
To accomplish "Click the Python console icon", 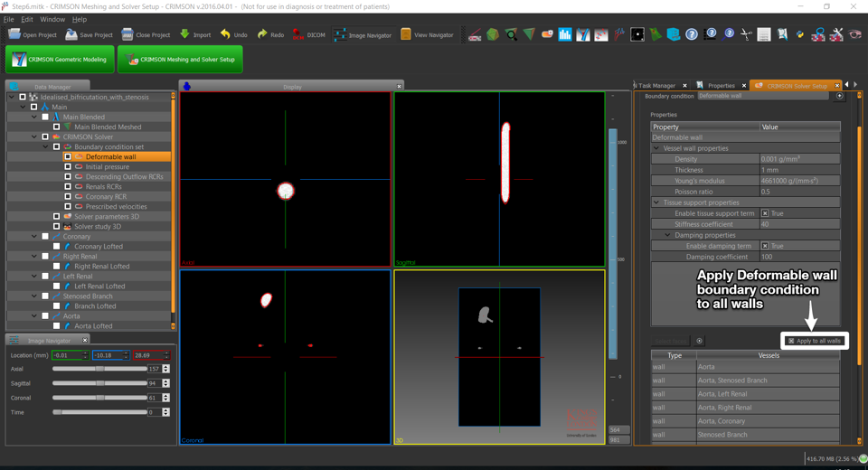I will [800, 34].
